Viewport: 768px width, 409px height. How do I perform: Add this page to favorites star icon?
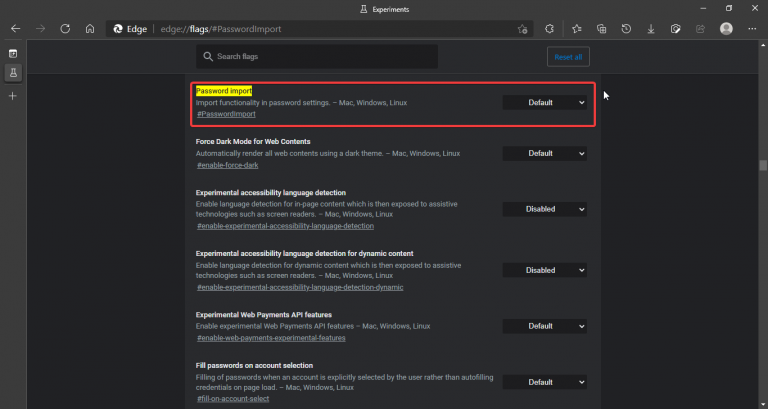pyautogui.click(x=523, y=29)
